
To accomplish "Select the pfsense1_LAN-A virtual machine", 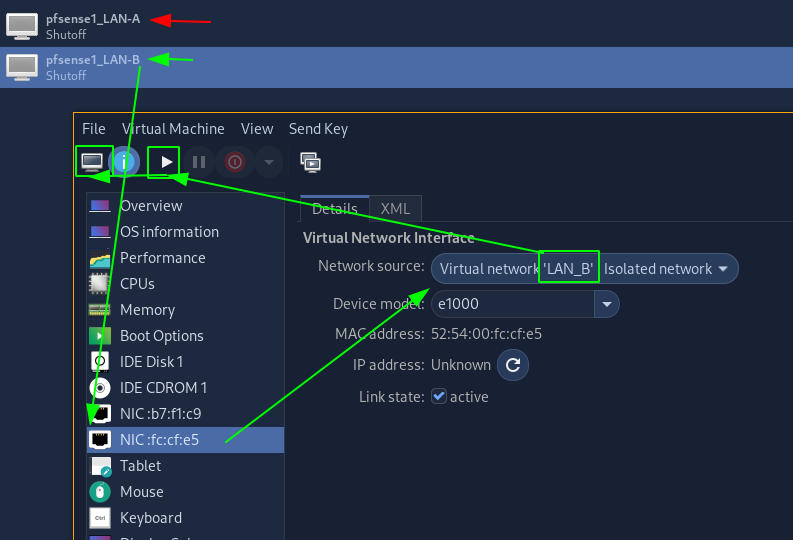I will 396,26.
